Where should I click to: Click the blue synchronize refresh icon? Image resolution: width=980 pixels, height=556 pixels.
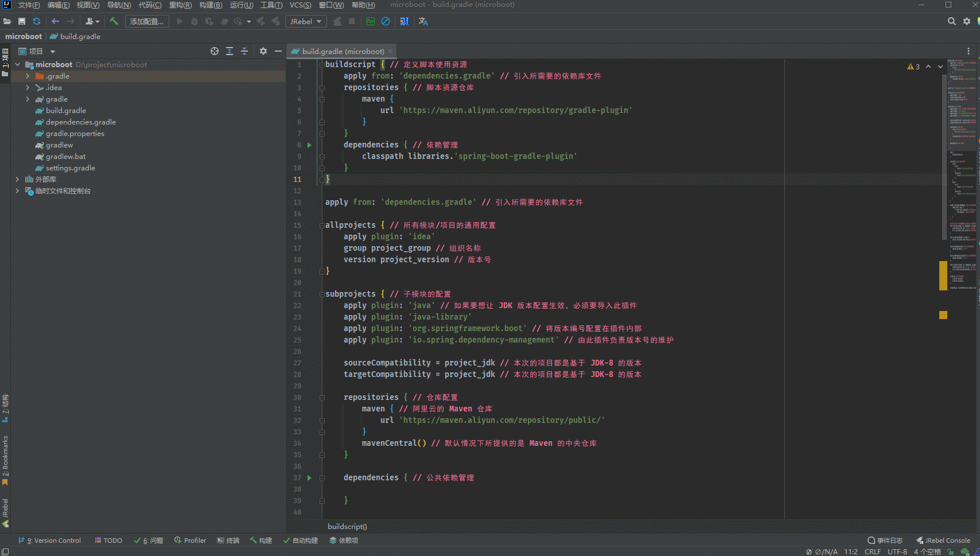pyautogui.click(x=37, y=21)
